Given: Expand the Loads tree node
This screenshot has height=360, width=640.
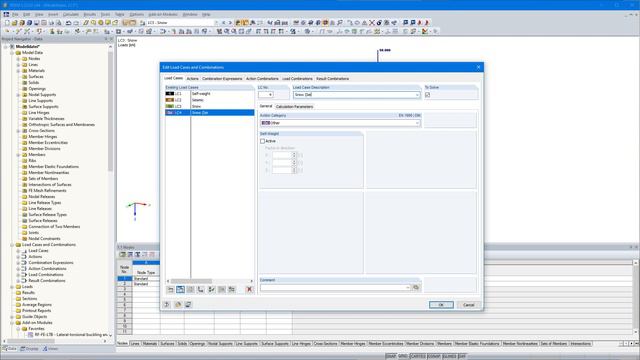Looking at the screenshot, I should pyautogui.click(x=12, y=287).
